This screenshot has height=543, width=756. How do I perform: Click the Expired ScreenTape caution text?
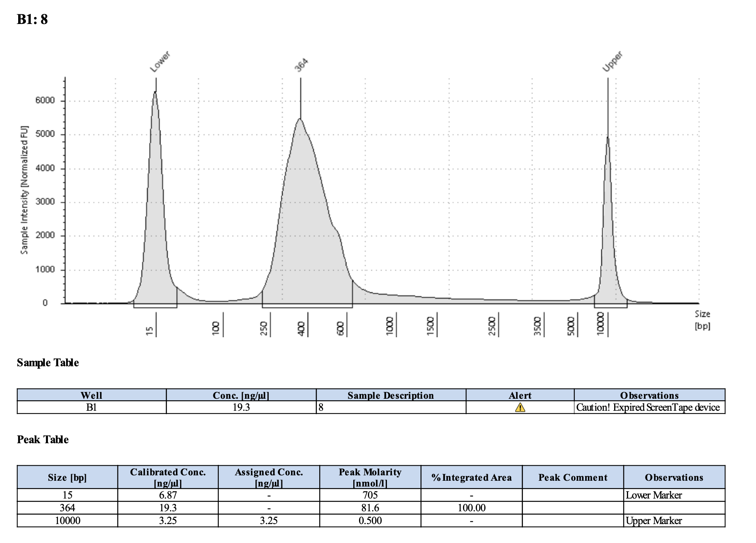pyautogui.click(x=648, y=407)
